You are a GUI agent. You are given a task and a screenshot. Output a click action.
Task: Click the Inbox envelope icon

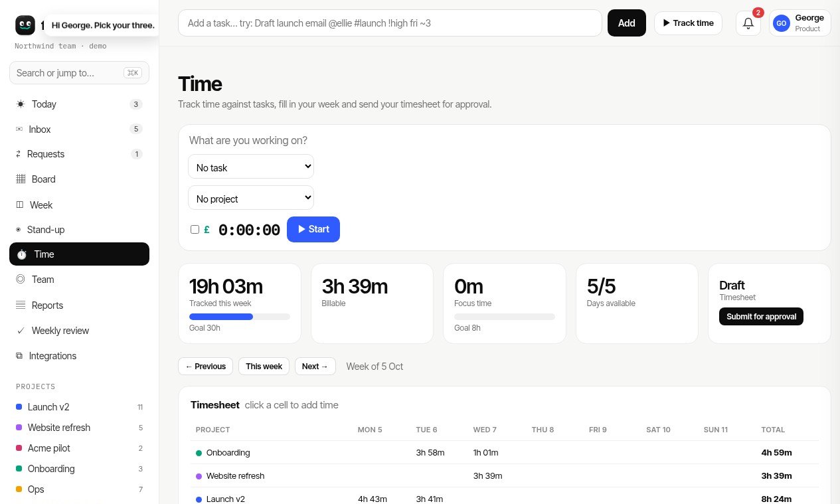(19, 129)
